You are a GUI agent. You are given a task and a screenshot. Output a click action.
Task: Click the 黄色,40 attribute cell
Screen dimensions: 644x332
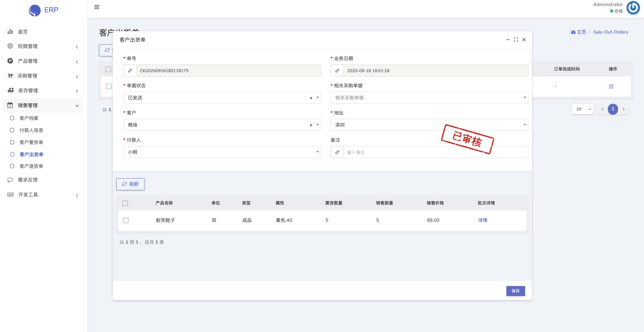click(284, 220)
